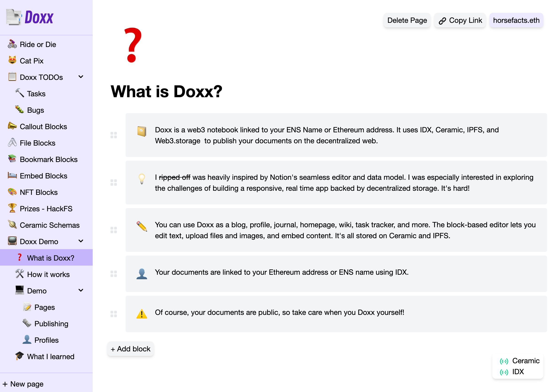Open the Pages sidebar item

45,307
